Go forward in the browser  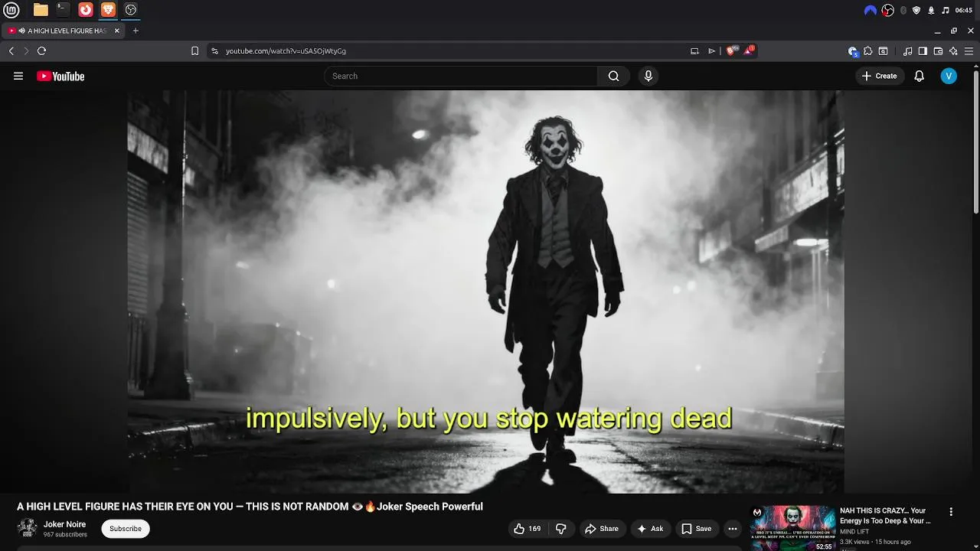[26, 51]
